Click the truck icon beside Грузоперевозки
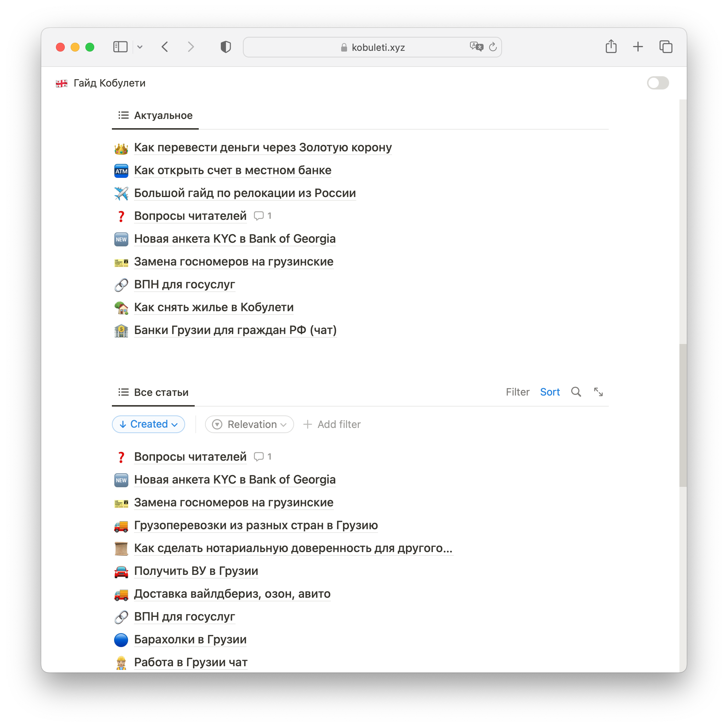This screenshot has height=727, width=728. 121,526
